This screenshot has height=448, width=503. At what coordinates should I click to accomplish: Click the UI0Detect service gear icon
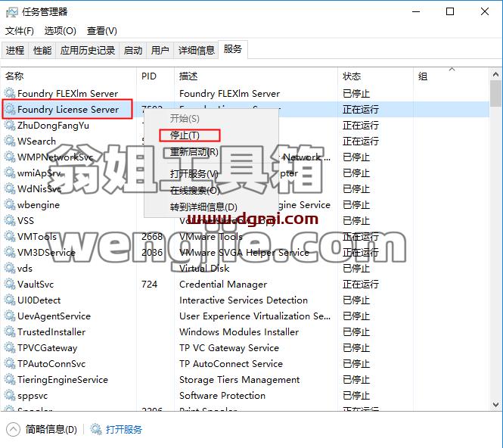tap(10, 300)
